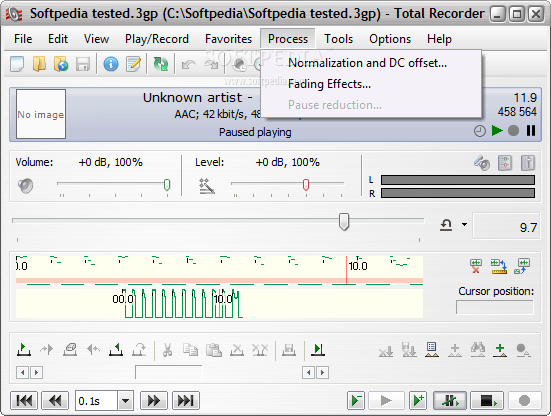Click the red marker line near 10.0
This screenshot has height=416, width=551.
tap(346, 270)
